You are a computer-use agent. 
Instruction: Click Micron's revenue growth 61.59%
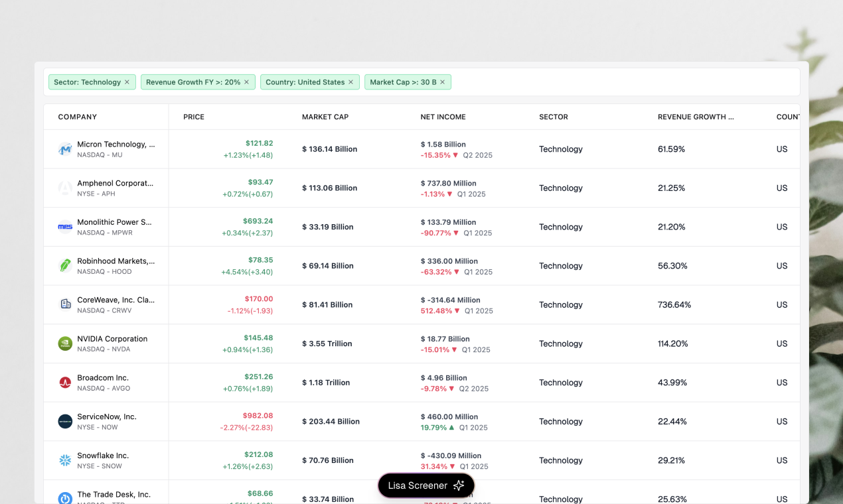pos(672,149)
